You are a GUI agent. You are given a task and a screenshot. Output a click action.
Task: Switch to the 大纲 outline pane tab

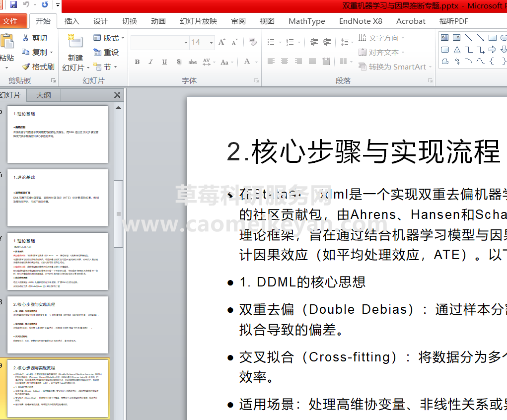tap(44, 95)
